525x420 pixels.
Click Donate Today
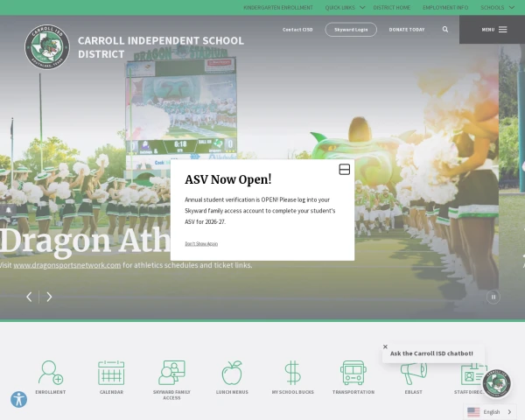pyautogui.click(x=407, y=30)
